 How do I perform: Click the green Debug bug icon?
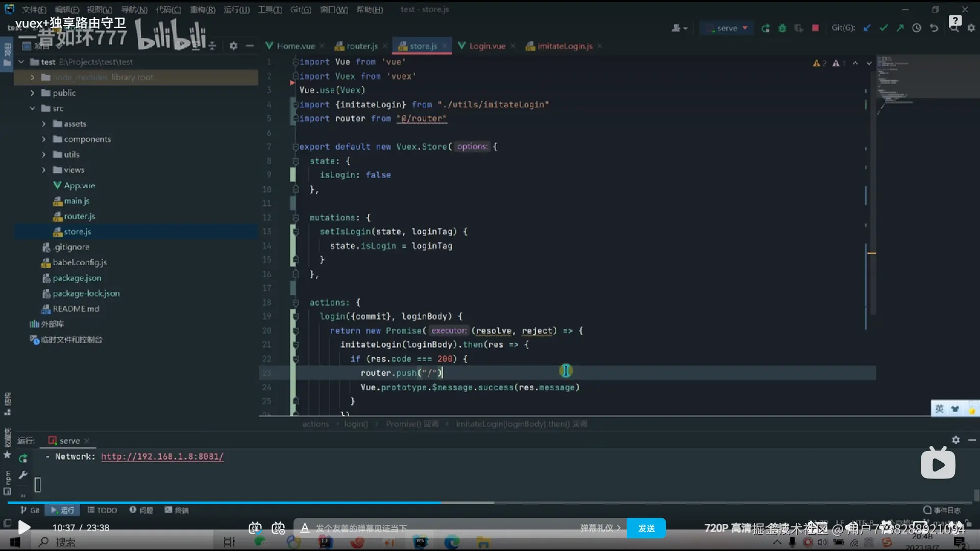[782, 28]
